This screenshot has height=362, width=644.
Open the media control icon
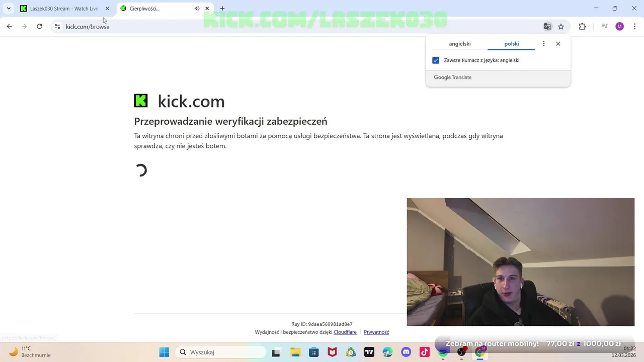click(x=605, y=27)
